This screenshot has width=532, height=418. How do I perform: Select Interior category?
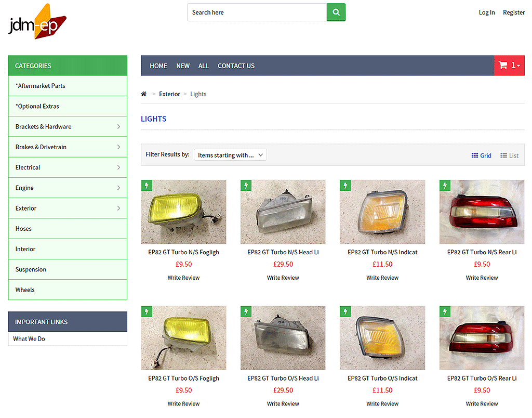[68, 249]
